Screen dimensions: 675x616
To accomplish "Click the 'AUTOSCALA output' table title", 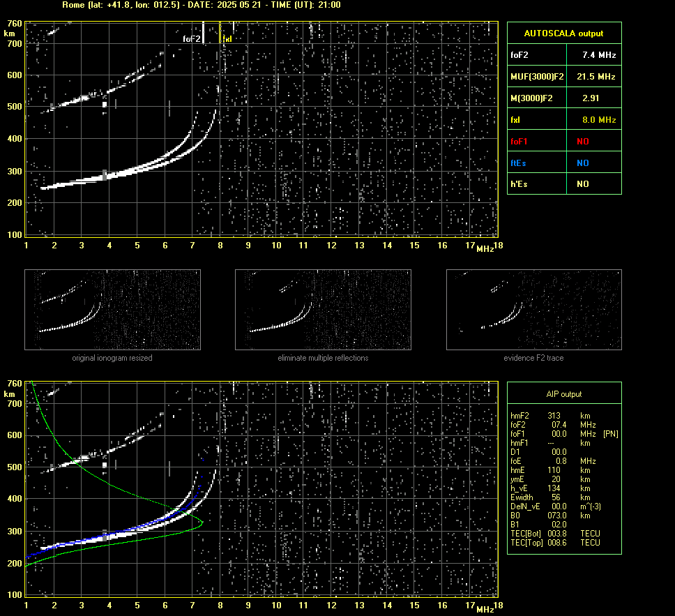I will pos(563,33).
